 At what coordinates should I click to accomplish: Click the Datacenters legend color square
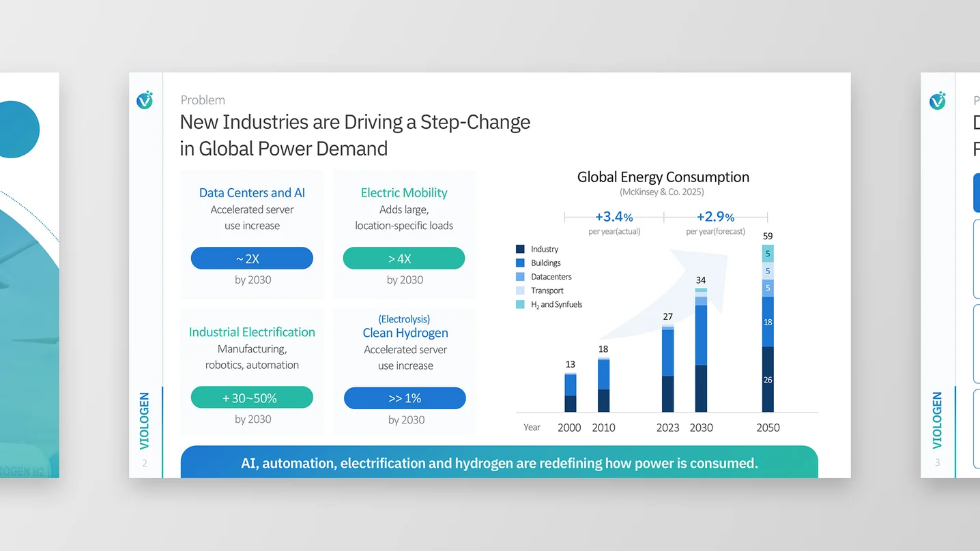tap(520, 277)
